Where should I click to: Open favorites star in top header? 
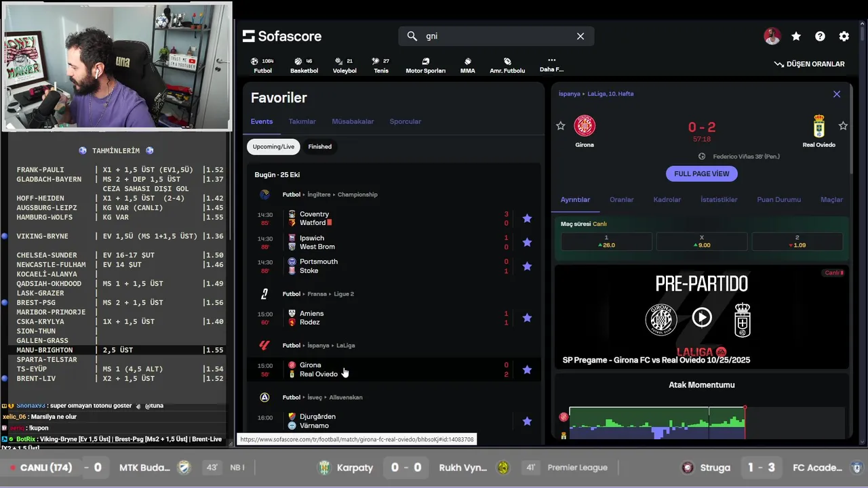(796, 37)
